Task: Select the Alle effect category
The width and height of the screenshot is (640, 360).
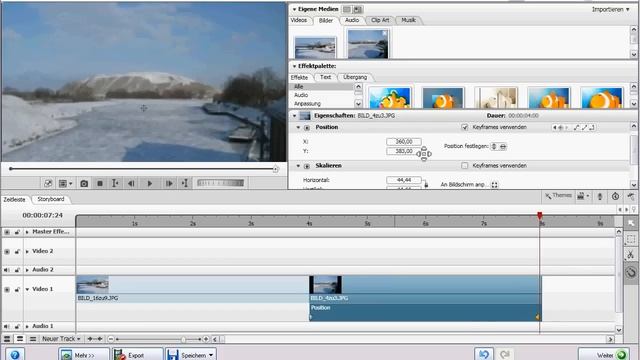Action: tap(322, 87)
